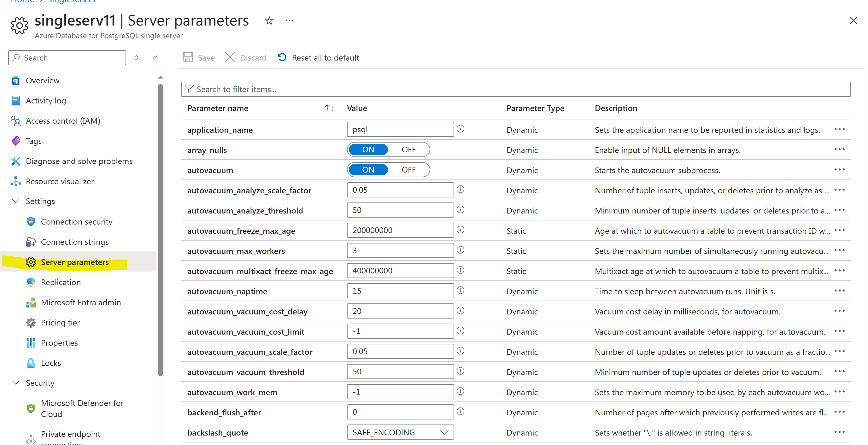Open the Activity log sidebar icon
Viewport: 868px width, 445px height.
coord(15,100)
